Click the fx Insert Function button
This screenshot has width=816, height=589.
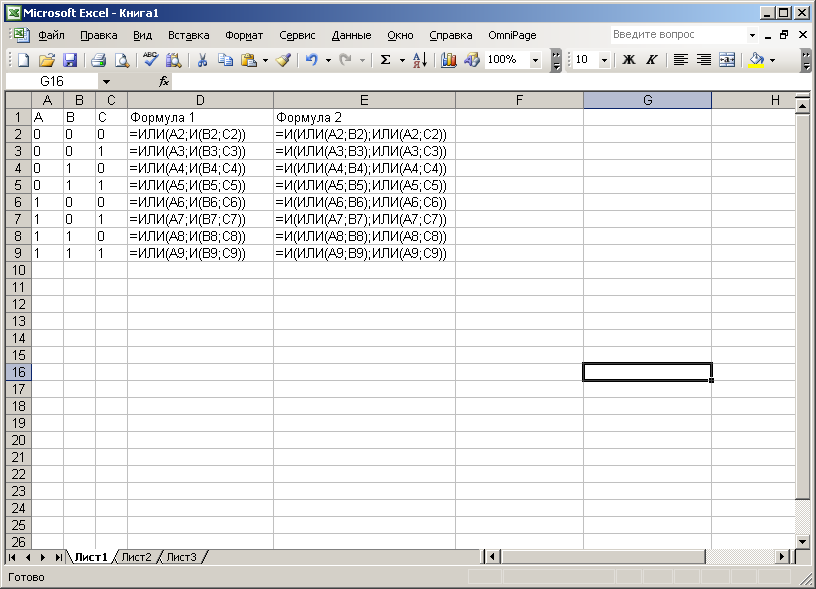point(163,81)
